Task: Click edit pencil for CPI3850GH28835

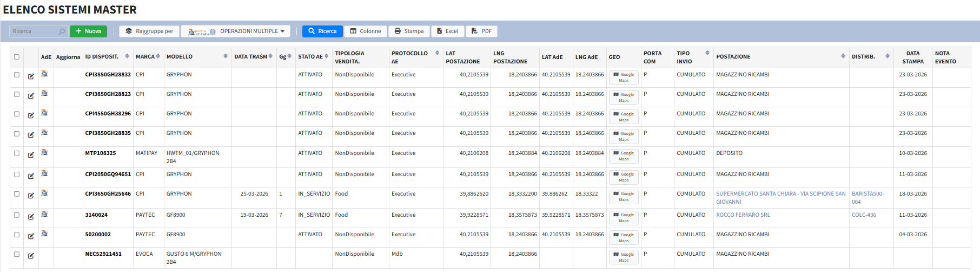Action: 31,135
